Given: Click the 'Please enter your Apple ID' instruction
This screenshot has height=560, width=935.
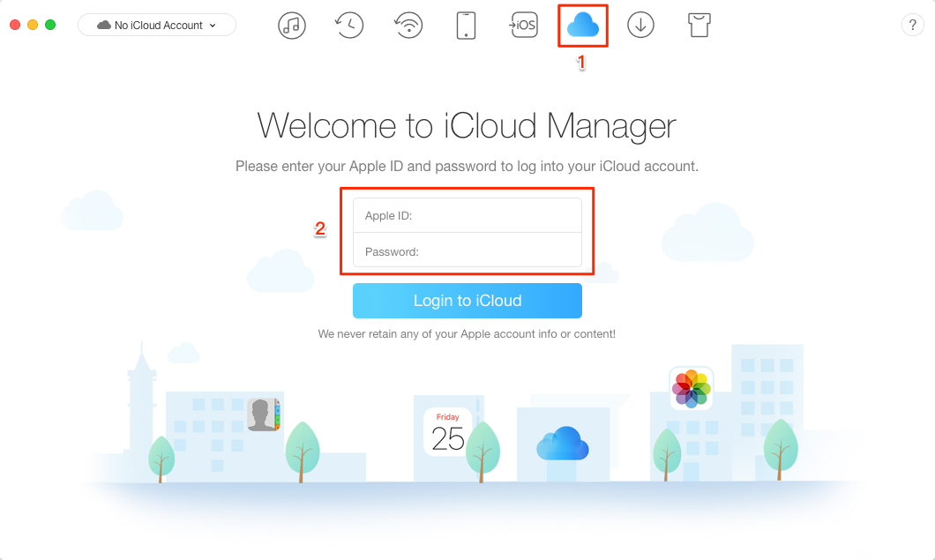Looking at the screenshot, I should click(467, 167).
